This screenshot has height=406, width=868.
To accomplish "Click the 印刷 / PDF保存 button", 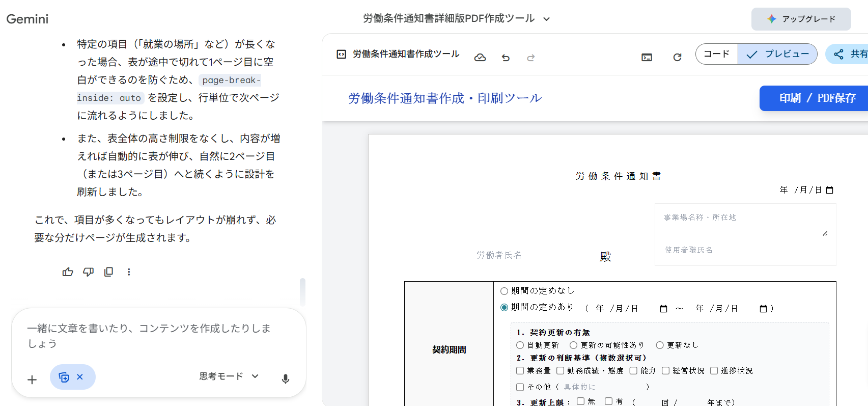I will (815, 98).
